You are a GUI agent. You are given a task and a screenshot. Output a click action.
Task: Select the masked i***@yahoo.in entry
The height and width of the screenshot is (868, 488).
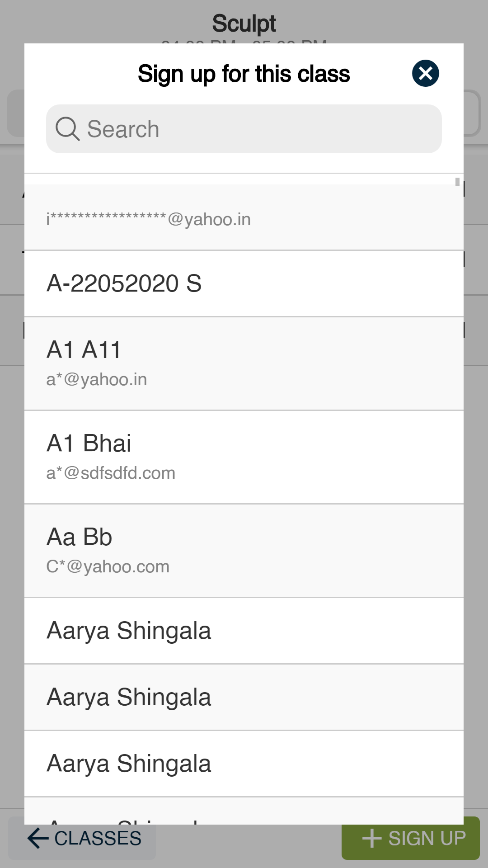click(149, 219)
